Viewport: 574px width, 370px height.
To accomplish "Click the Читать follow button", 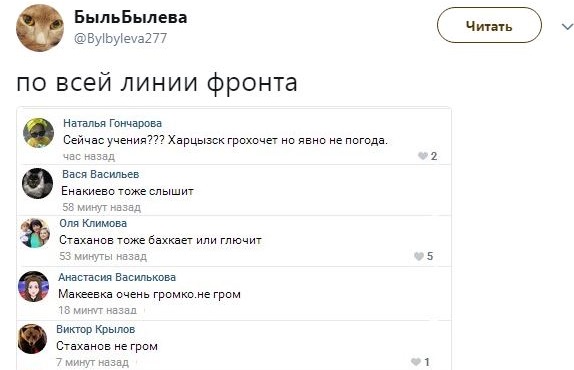I will click(489, 26).
